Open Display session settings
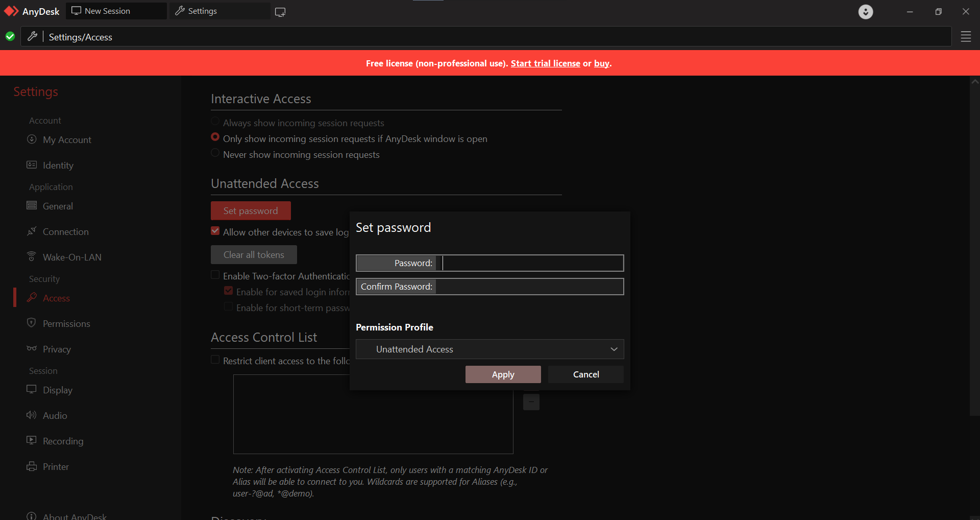Screen dimensions: 980x520 [58, 390]
